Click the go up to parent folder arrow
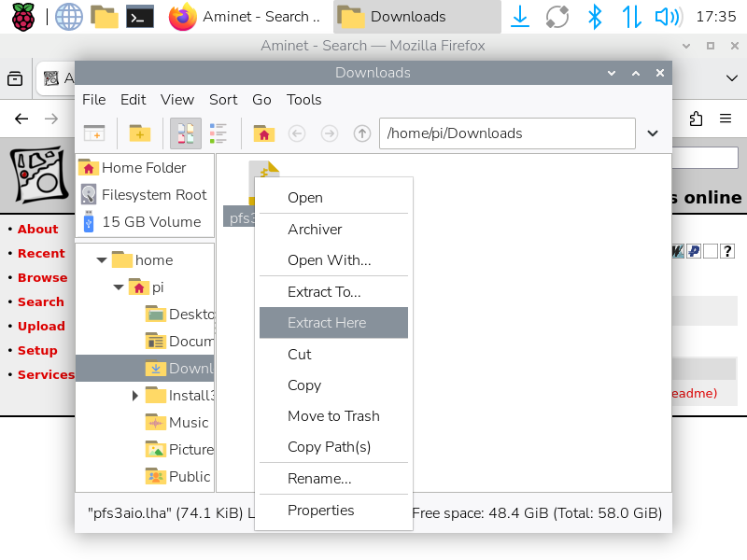The image size is (747, 560). pos(362,133)
